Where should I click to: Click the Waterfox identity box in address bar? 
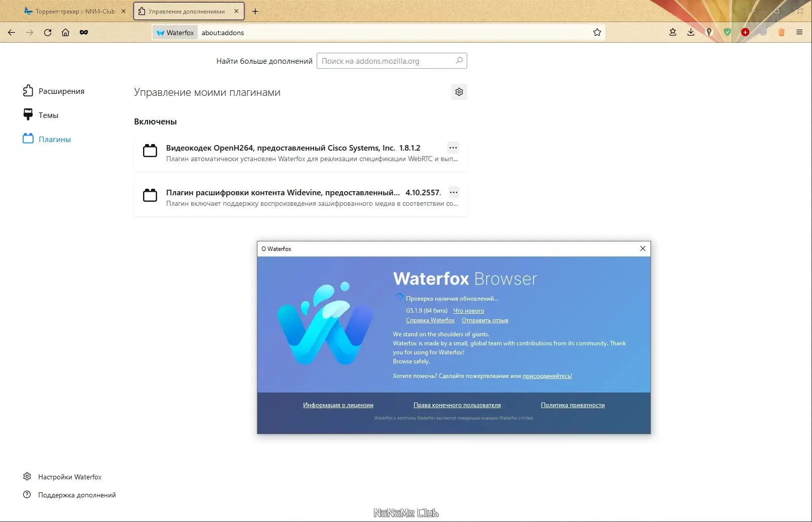(x=175, y=33)
